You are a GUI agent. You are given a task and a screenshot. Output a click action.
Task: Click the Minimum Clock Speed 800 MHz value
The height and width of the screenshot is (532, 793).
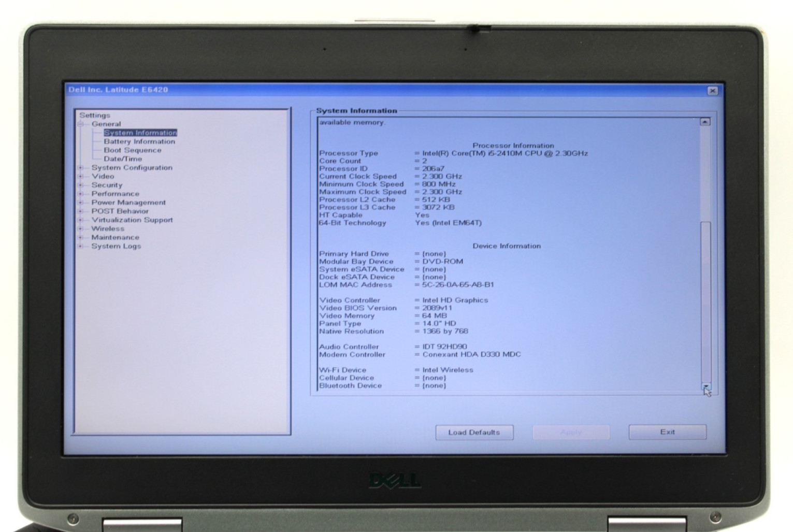pyautogui.click(x=439, y=184)
